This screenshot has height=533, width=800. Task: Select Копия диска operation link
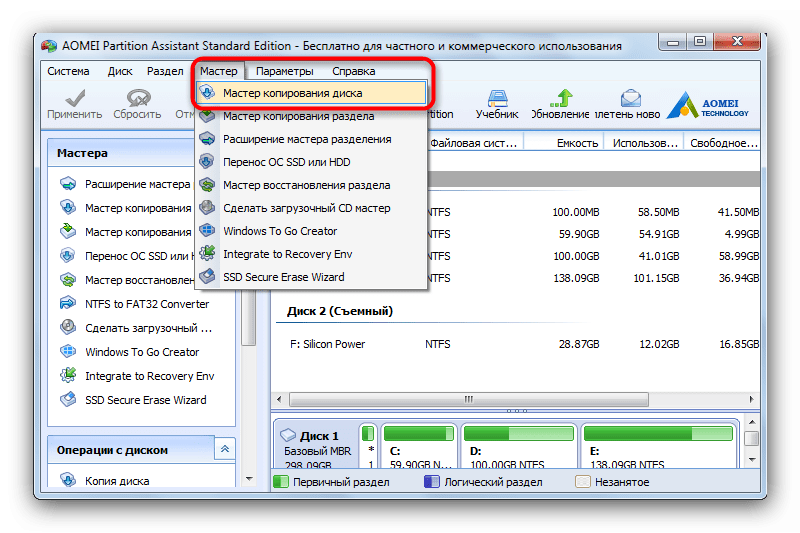pyautogui.click(x=117, y=481)
